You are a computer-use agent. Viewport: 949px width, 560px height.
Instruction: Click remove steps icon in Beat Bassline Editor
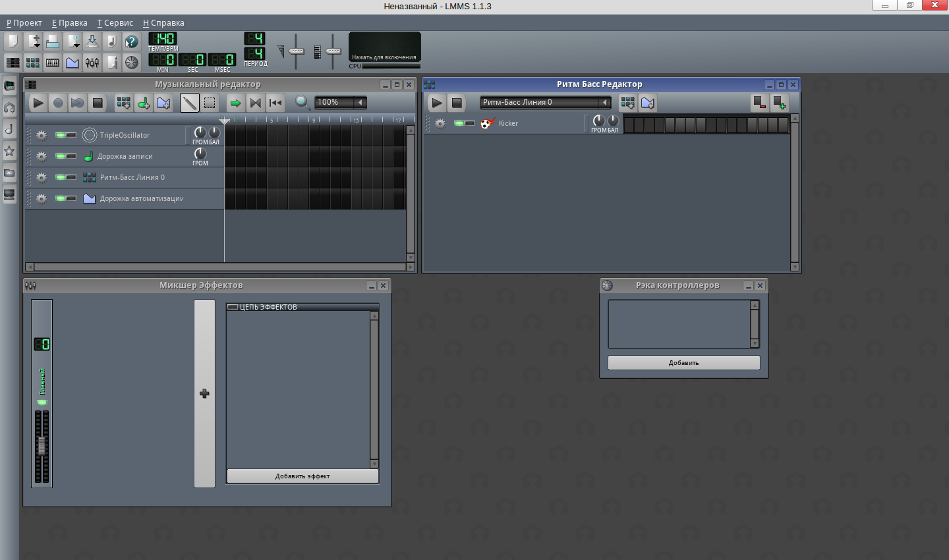click(760, 103)
